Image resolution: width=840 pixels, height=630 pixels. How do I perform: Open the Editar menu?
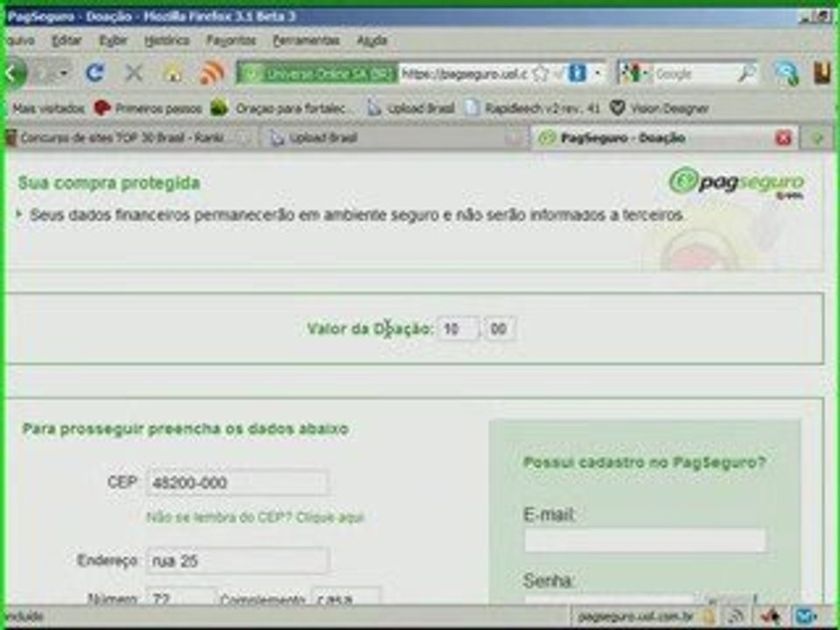(x=67, y=41)
